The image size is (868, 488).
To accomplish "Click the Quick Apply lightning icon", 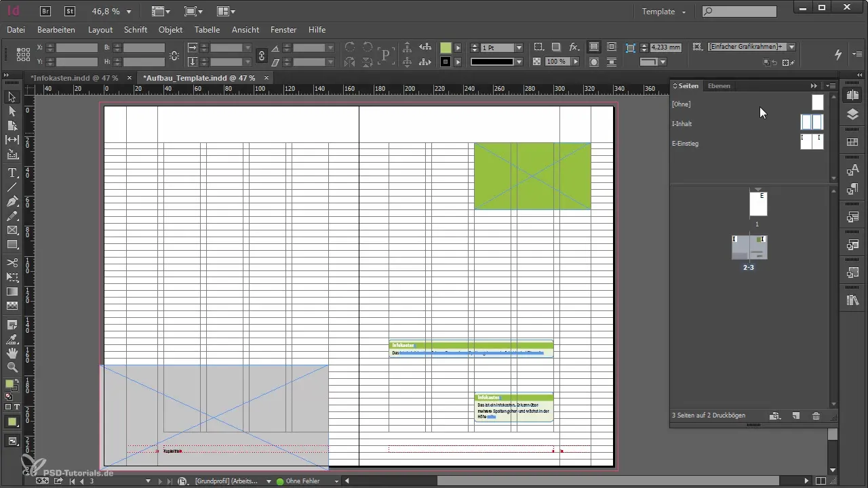I will [x=838, y=54].
